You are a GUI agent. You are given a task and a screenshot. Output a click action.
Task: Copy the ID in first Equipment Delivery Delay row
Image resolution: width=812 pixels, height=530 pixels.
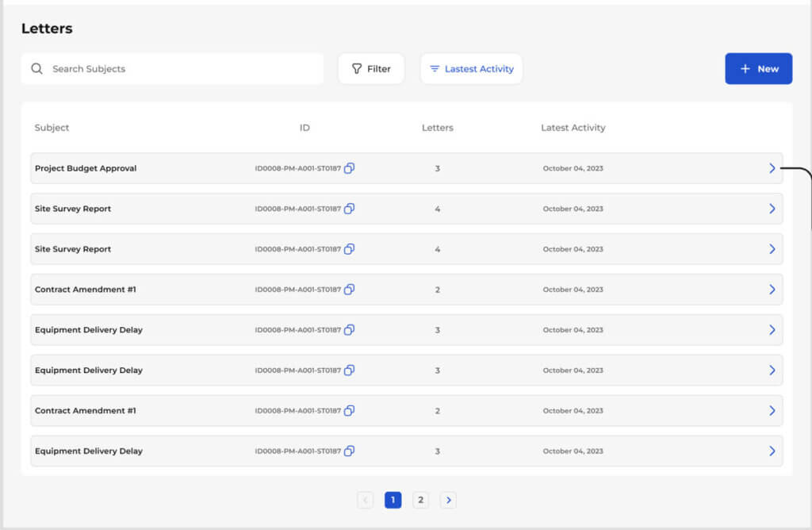tap(349, 330)
